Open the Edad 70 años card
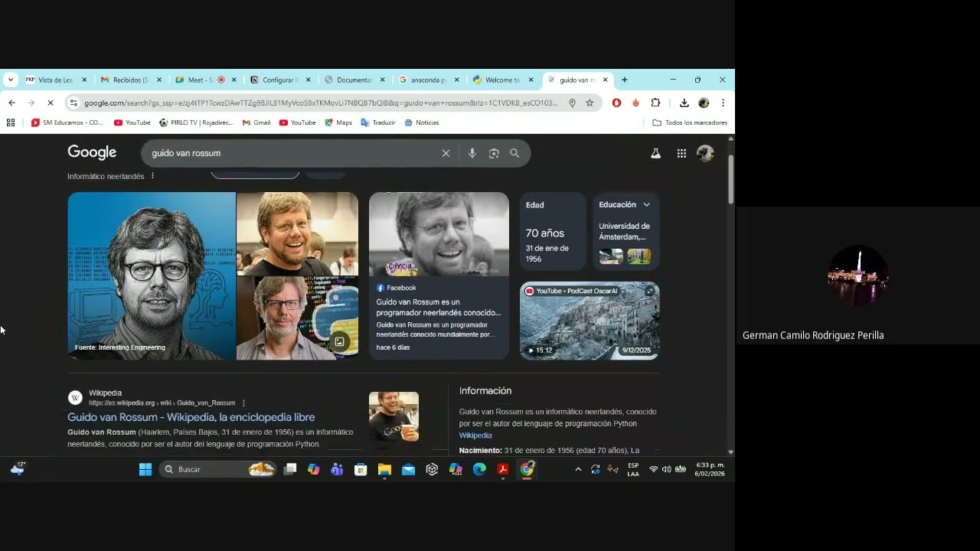This screenshot has width=980, height=551. coord(553,230)
